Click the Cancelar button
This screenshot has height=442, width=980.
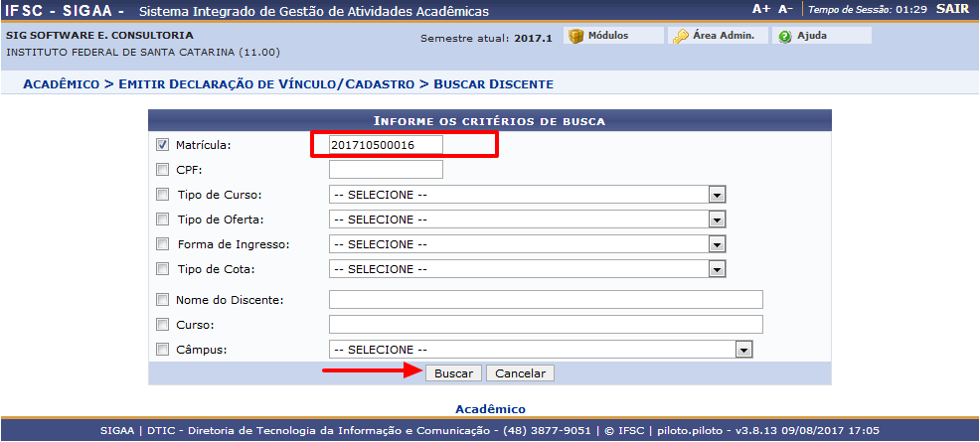click(521, 373)
